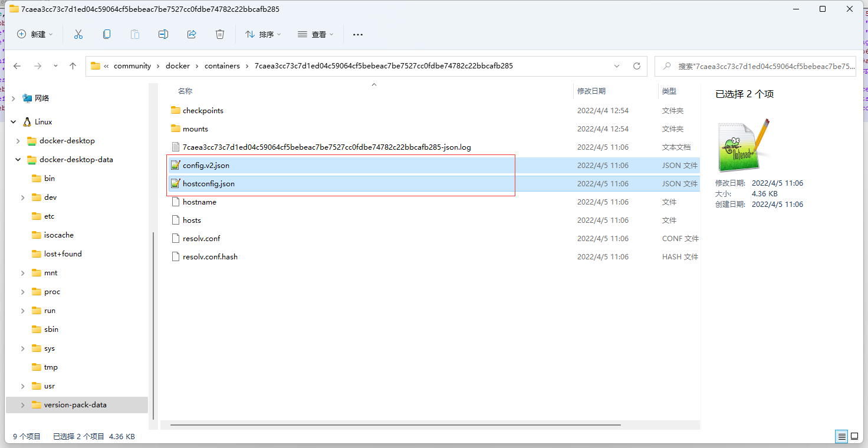Select etc folder in navigation tree
The width and height of the screenshot is (868, 448).
point(49,216)
